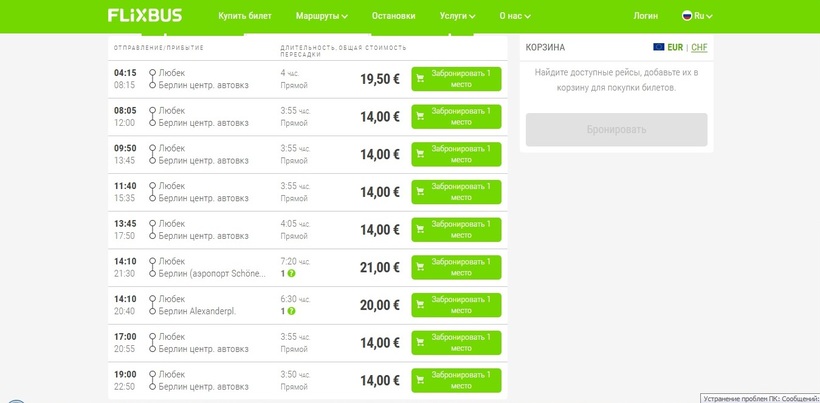Go to Купить билет tab
820x403 pixels.
pos(245,16)
